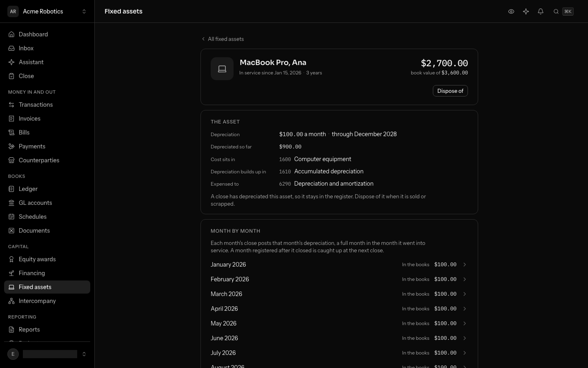Viewport: 588px width, 368px height.
Task: Click the Invoices icon in sidebar
Action: 11,119
